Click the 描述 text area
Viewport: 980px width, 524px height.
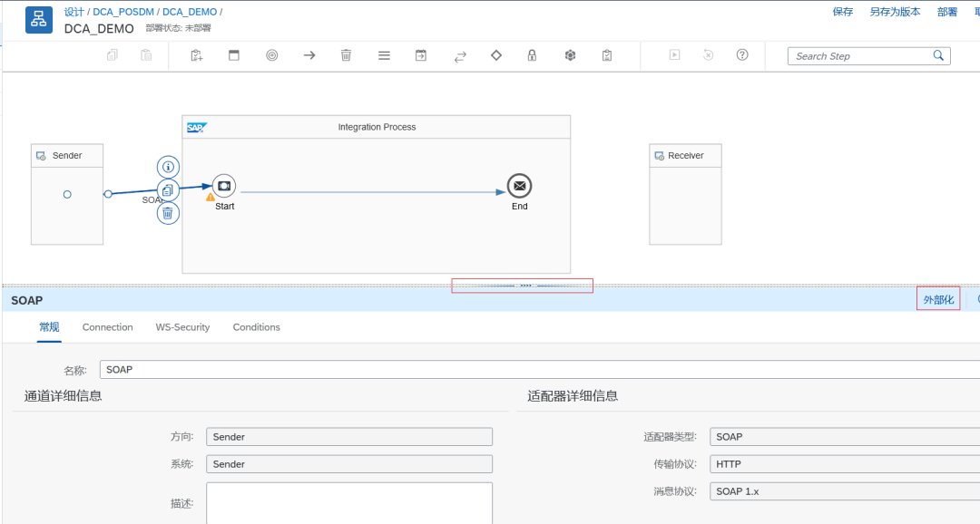click(x=349, y=503)
